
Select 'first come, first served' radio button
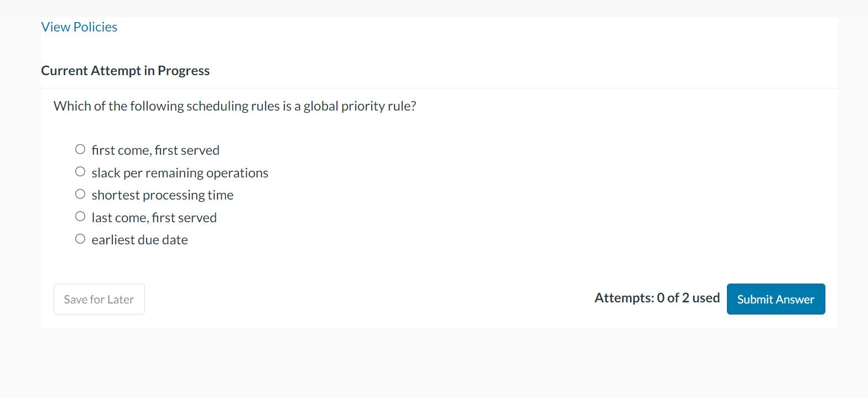click(80, 149)
